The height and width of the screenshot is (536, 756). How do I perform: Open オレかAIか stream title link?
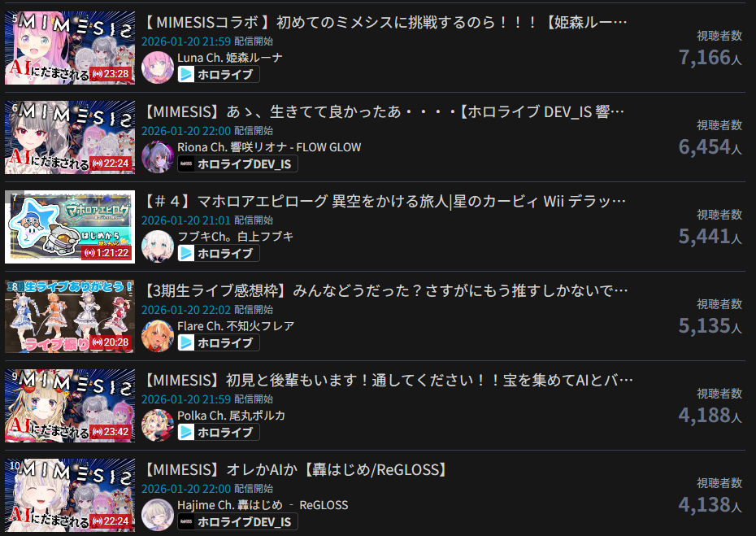pos(297,470)
